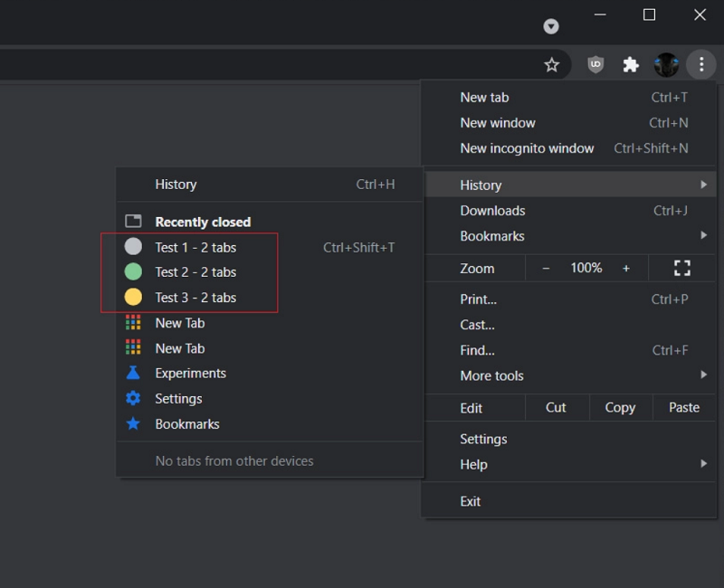Click the profile avatar picture
Viewport: 724px width, 588px height.
click(666, 64)
